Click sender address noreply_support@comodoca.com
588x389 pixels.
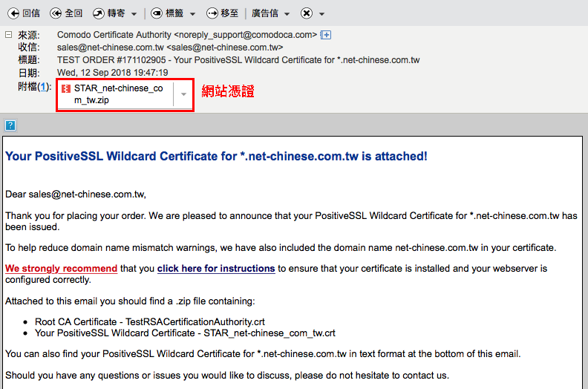click(x=246, y=35)
